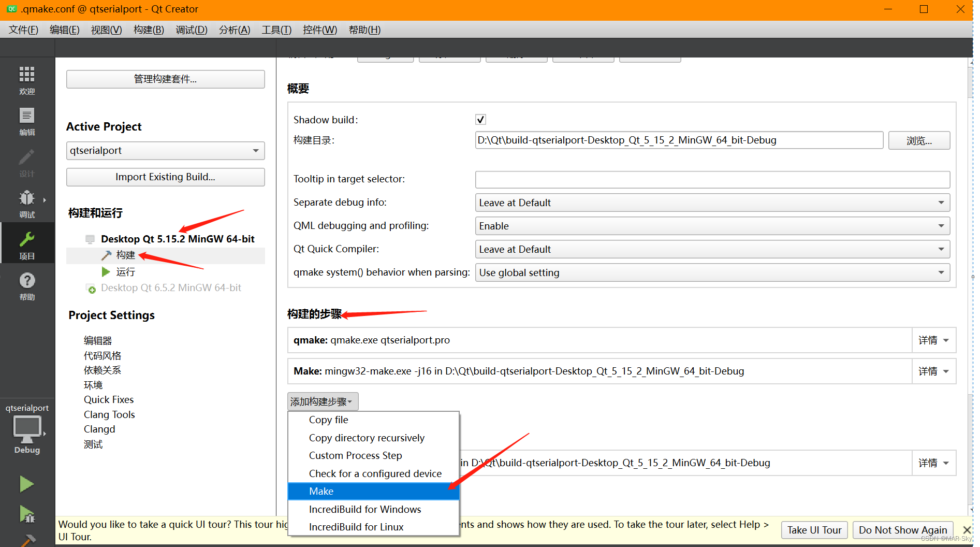This screenshot has width=980, height=547.
Task: Open the 工具(T) menu
Action: point(276,30)
